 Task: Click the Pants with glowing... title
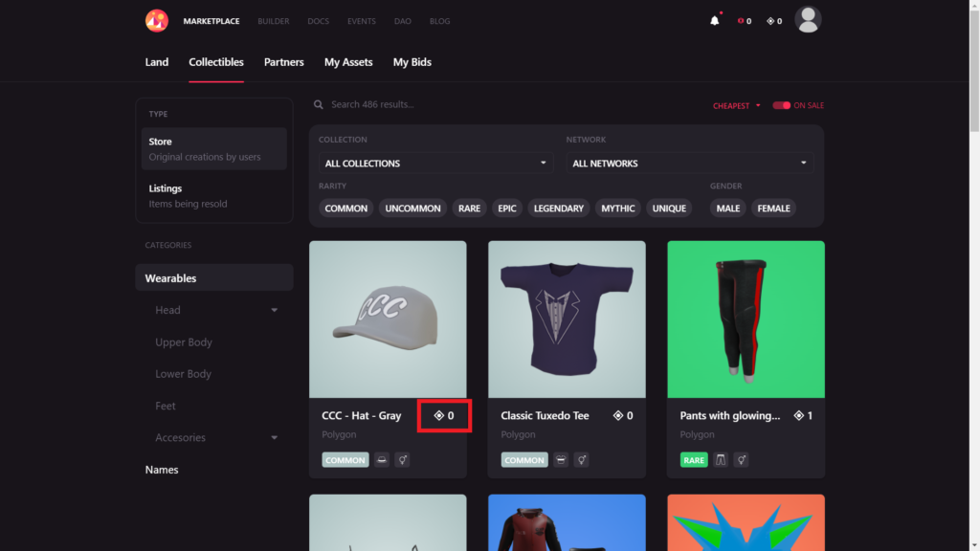pos(730,415)
